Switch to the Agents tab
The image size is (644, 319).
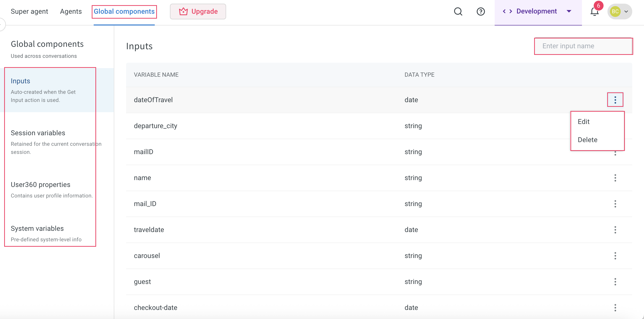pyautogui.click(x=71, y=12)
